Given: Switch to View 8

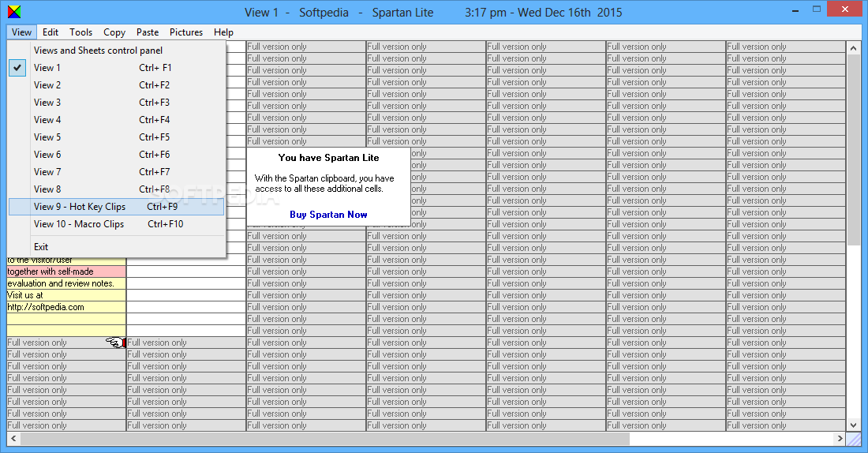Looking at the screenshot, I should [116, 189].
